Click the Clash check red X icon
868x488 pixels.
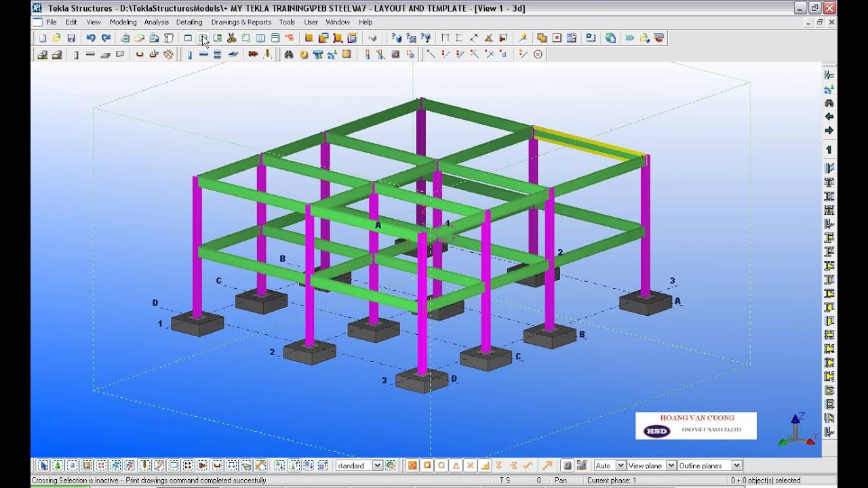[557, 38]
